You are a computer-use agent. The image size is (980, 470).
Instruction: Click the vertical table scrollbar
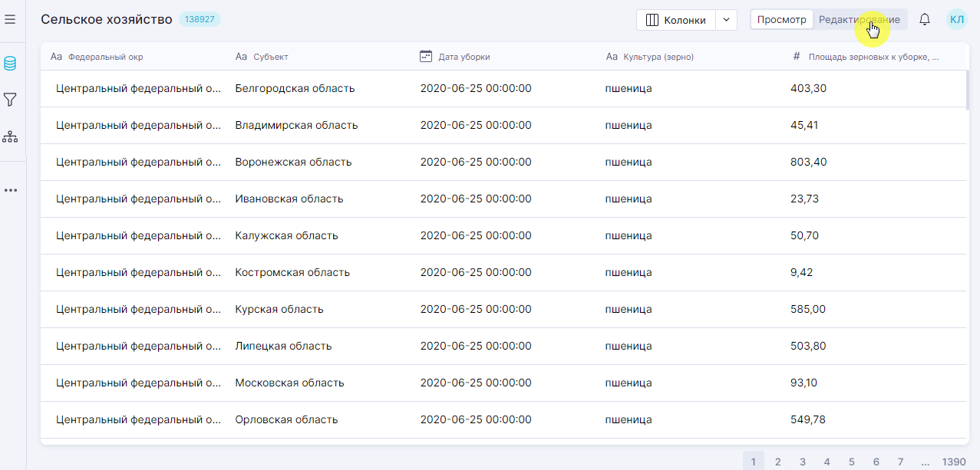pyautogui.click(x=968, y=90)
